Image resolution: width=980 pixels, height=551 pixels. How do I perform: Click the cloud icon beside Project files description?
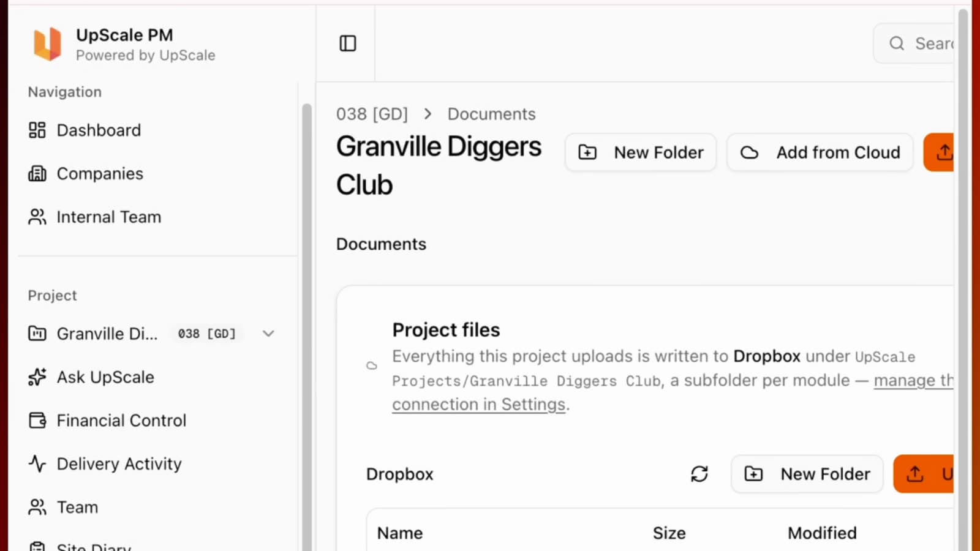click(x=372, y=365)
